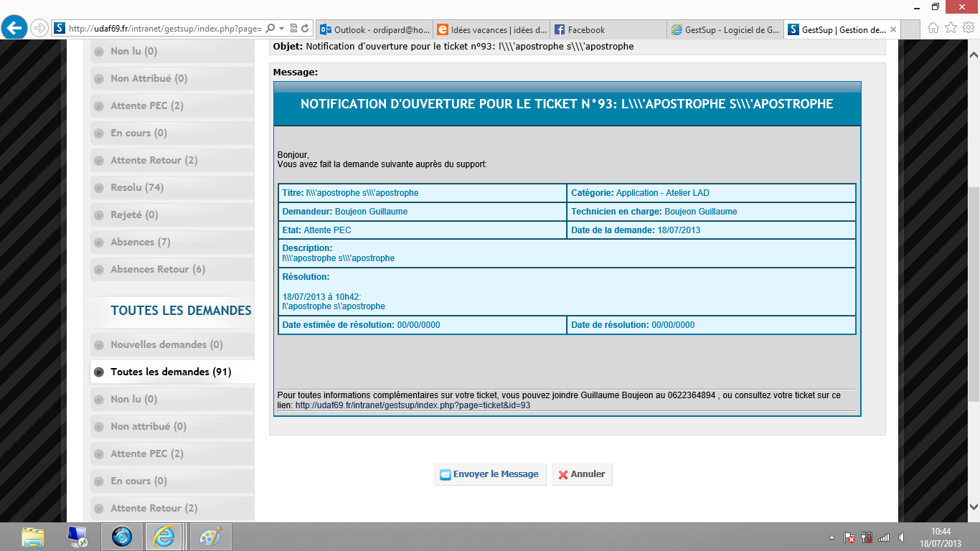Viewport: 980px width, 551px height.
Task: Open Paint from the taskbar
Action: 210,537
